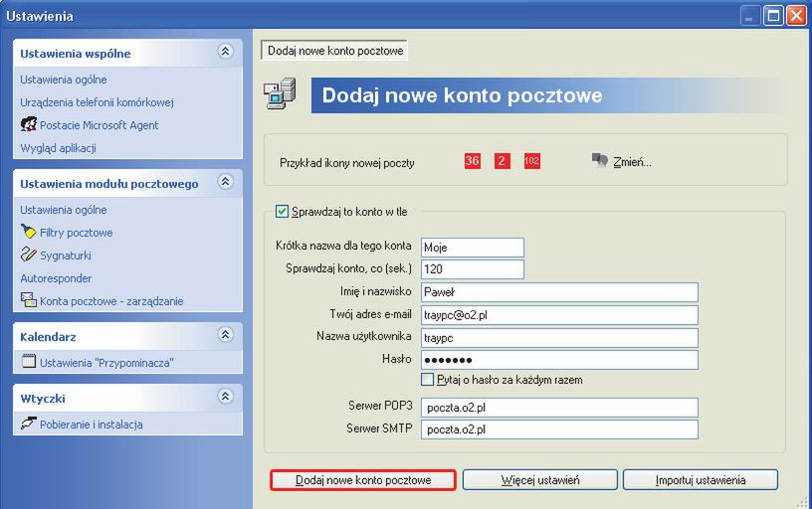Minimize the Ustawienia window
The height and width of the screenshot is (509, 812).
[x=749, y=16]
